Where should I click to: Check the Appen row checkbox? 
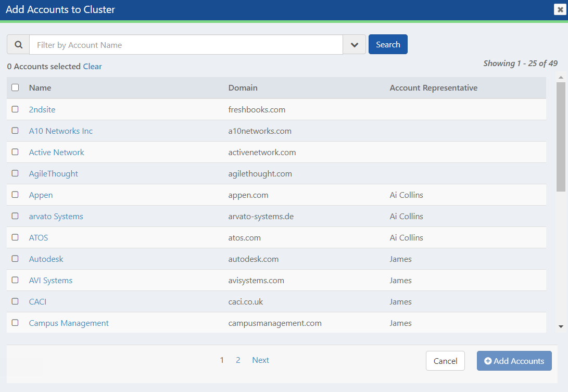(x=15, y=195)
